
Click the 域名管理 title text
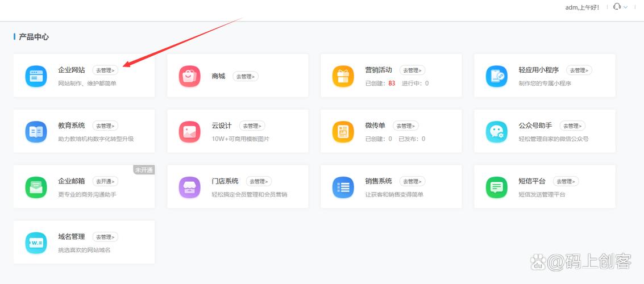[72, 236]
